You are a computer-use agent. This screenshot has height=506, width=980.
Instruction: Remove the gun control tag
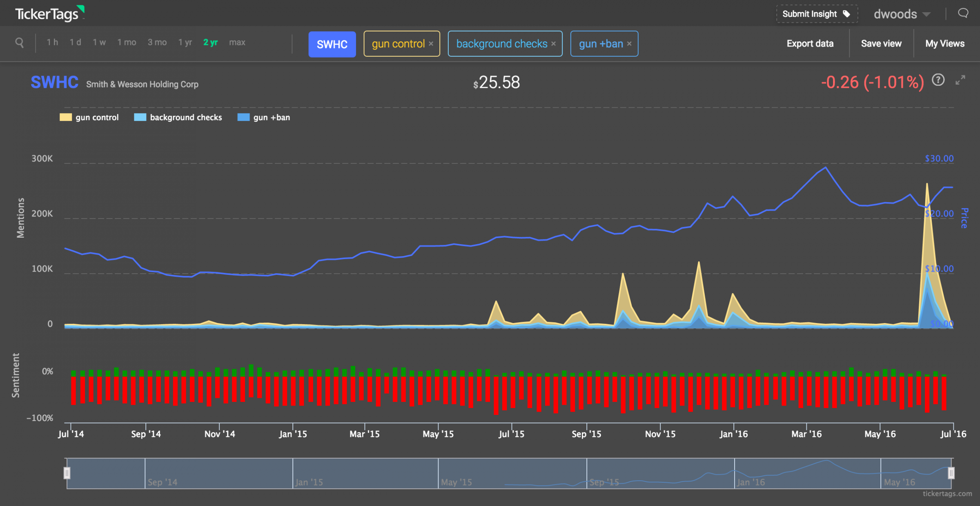point(431,44)
